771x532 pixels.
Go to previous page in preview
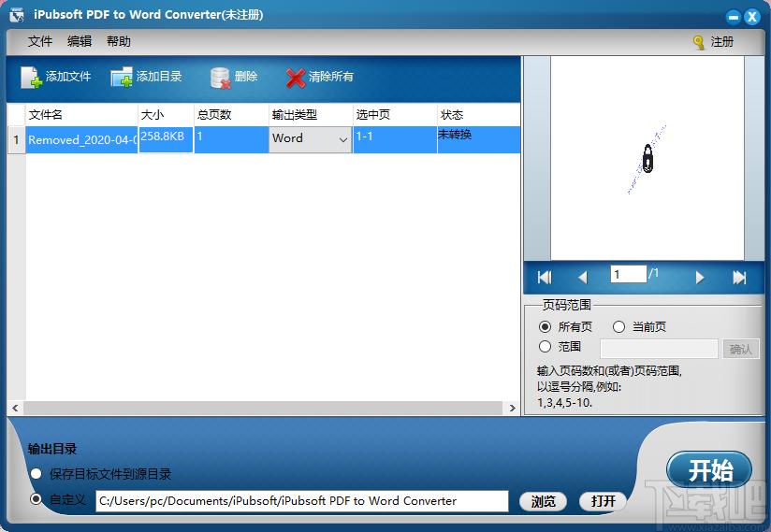coord(583,278)
